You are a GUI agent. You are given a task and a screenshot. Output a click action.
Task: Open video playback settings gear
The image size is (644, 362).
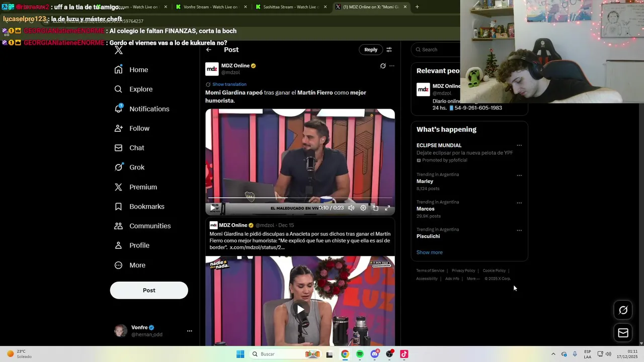pos(363,208)
